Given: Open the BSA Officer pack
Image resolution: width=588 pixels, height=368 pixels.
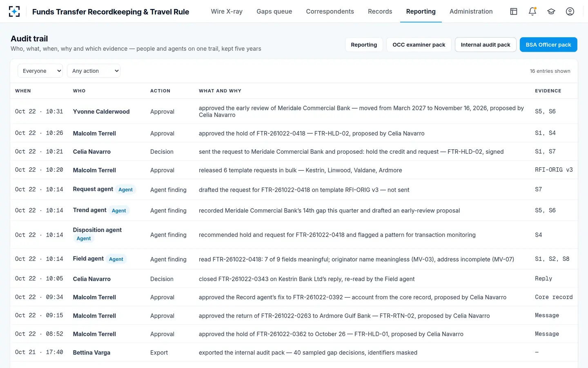Looking at the screenshot, I should 548,45.
